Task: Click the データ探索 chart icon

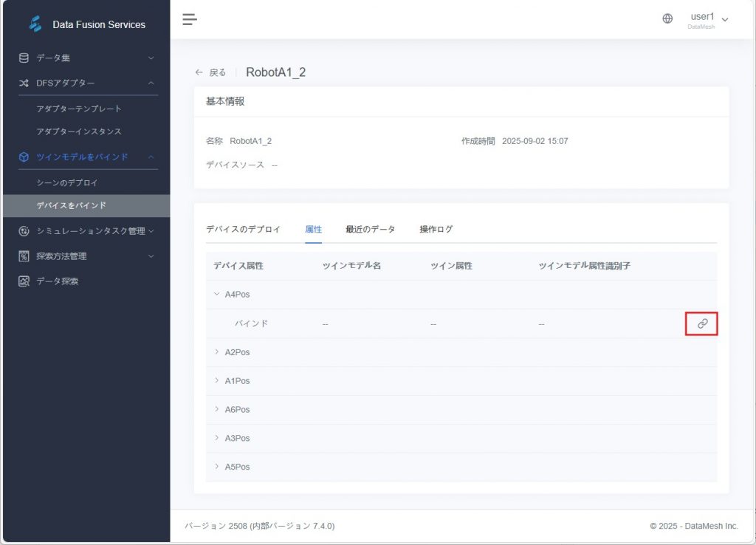Action: (24, 281)
